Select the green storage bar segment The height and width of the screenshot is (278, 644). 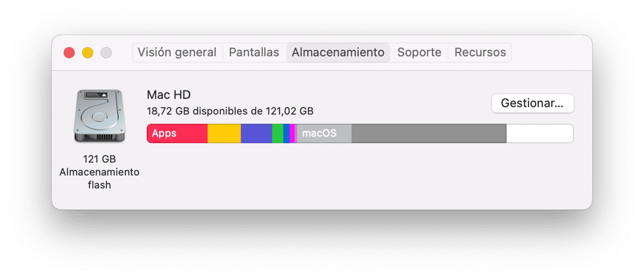278,134
